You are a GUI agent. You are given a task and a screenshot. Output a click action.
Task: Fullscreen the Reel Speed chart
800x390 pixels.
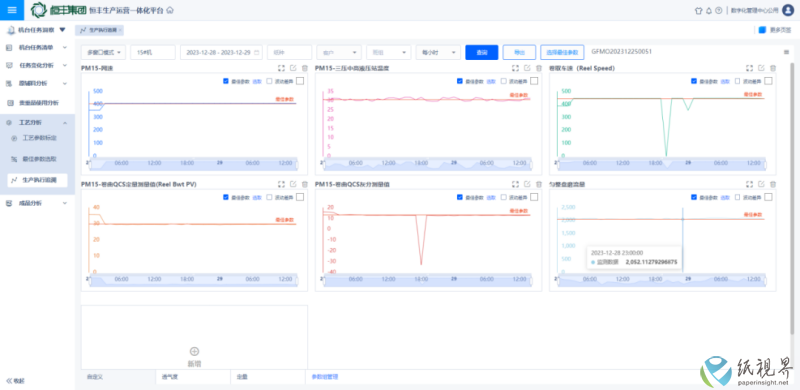[x=749, y=68]
